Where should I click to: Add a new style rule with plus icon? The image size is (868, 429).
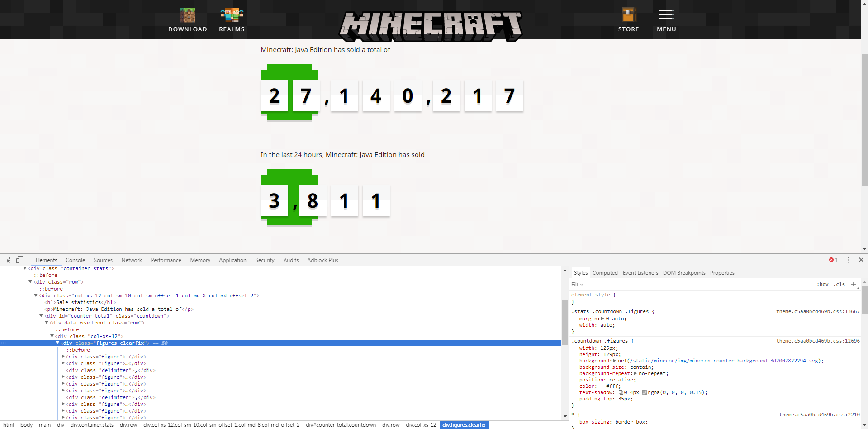click(x=854, y=284)
